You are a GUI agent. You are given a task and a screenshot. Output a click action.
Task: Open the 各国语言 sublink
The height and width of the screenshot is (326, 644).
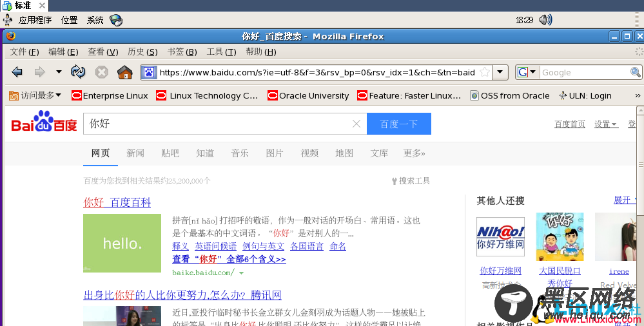tap(307, 246)
